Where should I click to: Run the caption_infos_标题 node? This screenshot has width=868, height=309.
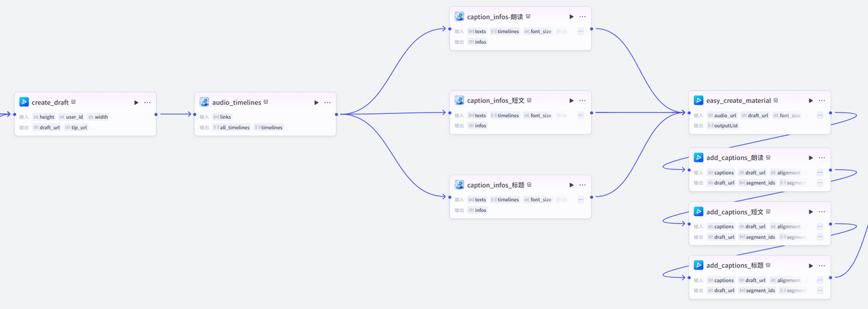point(571,185)
